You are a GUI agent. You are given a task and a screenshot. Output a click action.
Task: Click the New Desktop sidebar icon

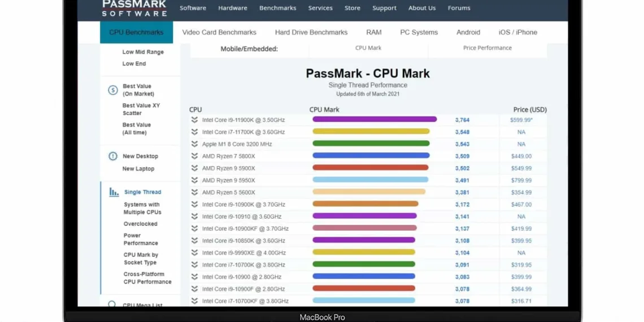coord(113,156)
